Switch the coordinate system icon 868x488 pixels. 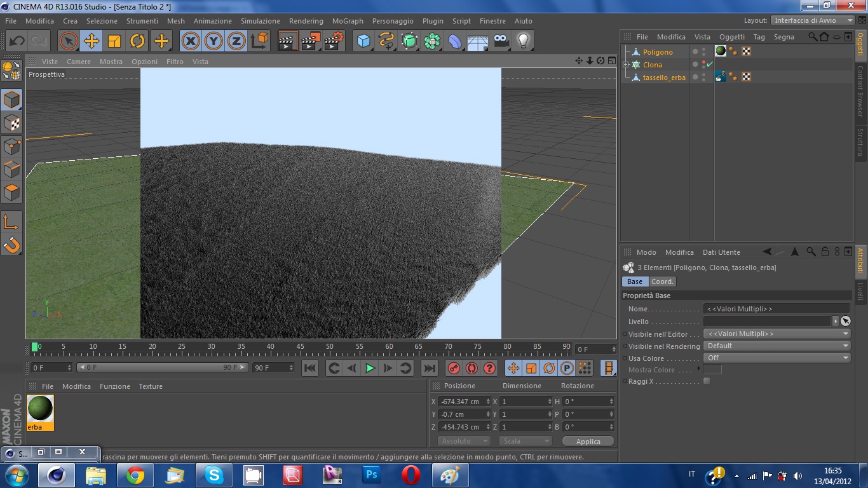[259, 41]
